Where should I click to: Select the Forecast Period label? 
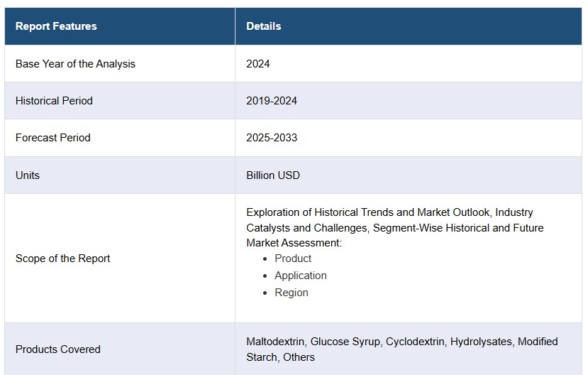(x=53, y=138)
